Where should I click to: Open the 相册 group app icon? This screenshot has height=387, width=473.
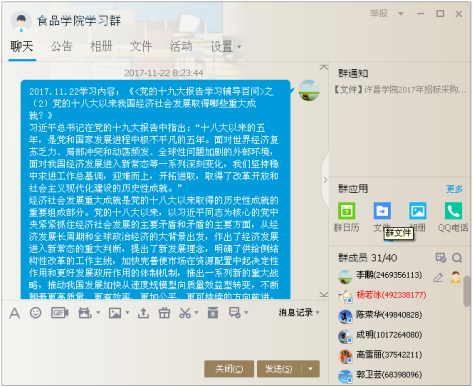pos(418,211)
